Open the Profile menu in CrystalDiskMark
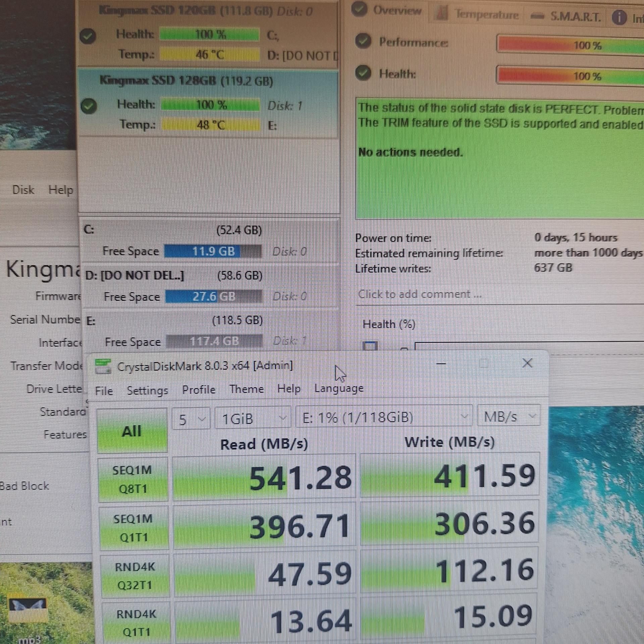This screenshot has width=644, height=644. click(x=199, y=390)
